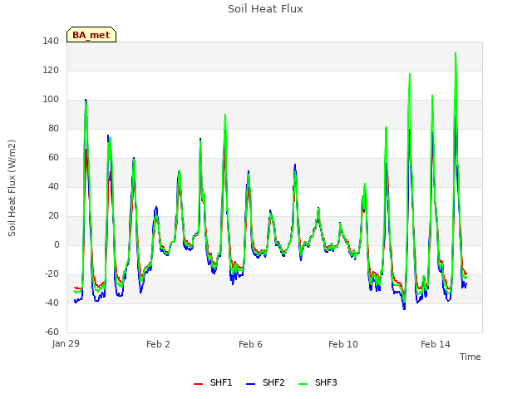Screen dimensions: 532x399
Task: Click the -40 y-axis tick label
Action: click(x=52, y=303)
